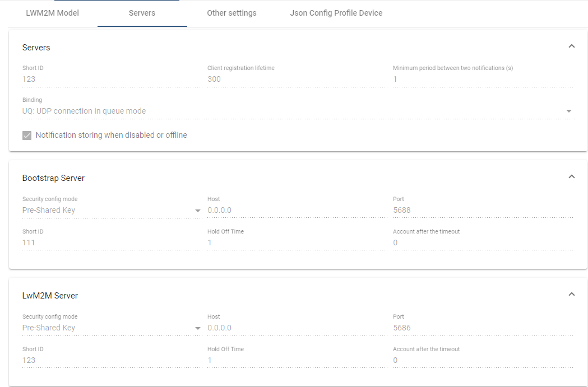
Task: Stay on the Servers tab
Action: (x=142, y=12)
